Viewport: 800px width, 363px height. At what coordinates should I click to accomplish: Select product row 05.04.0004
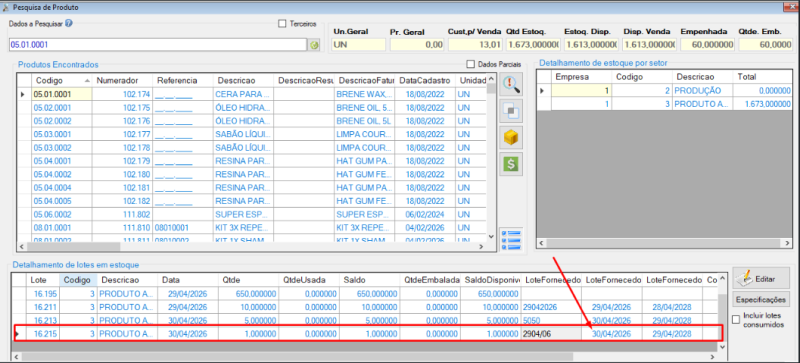(x=252, y=187)
